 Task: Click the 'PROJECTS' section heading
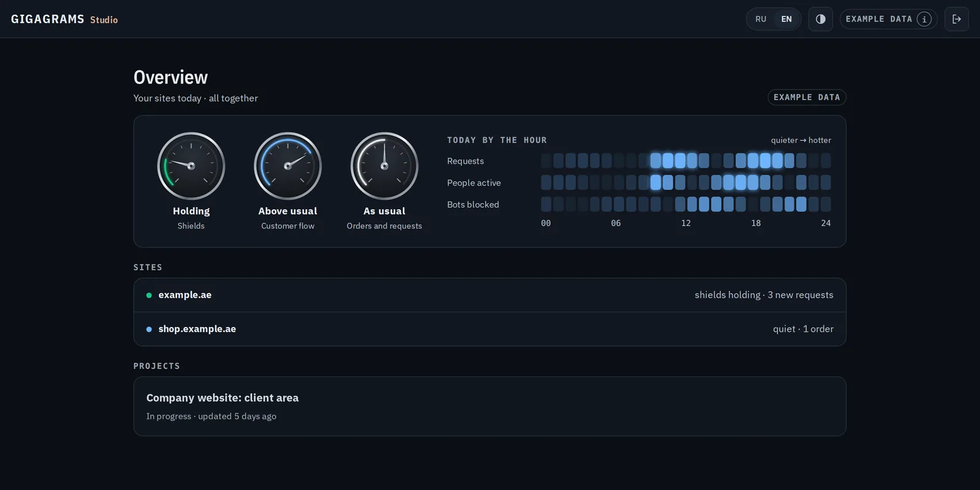point(157,366)
